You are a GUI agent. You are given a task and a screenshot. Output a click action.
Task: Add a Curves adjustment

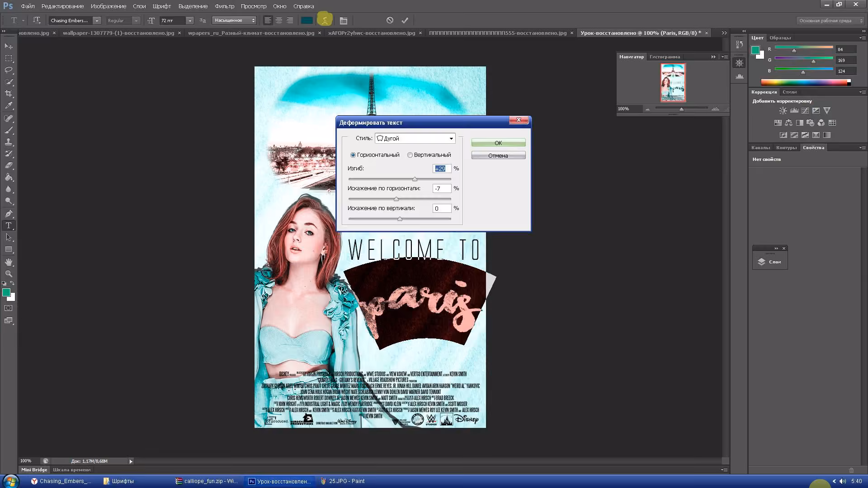tap(805, 111)
